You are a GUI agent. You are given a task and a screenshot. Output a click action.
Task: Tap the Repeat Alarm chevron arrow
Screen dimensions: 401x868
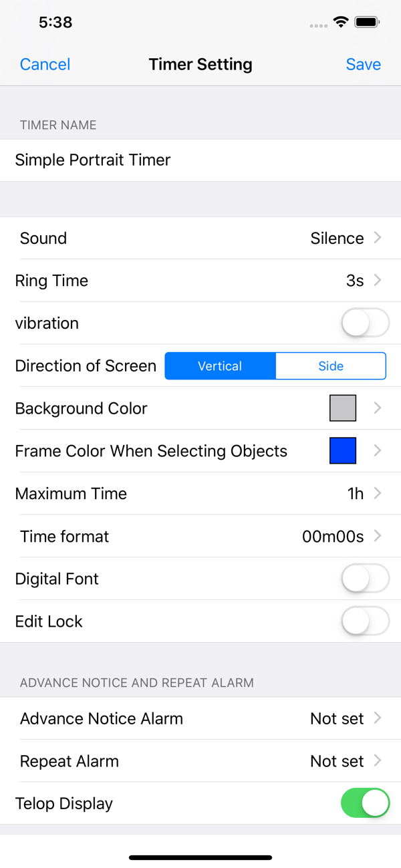tap(378, 761)
